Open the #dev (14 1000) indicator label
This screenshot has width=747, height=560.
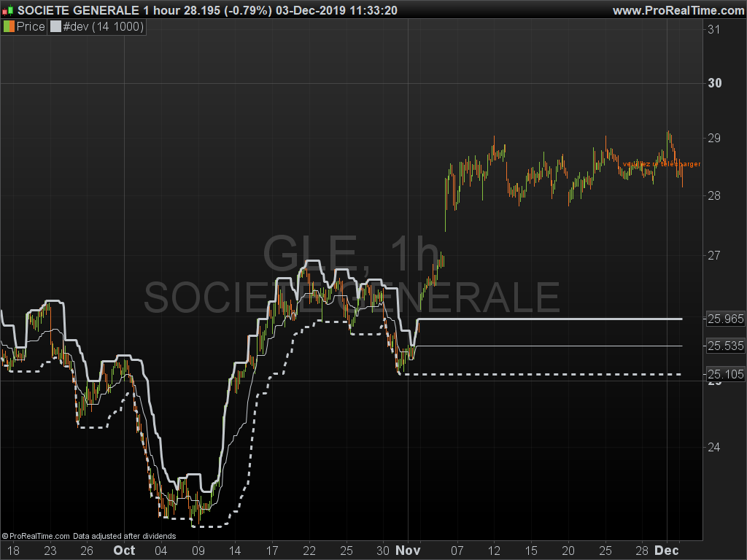tap(104, 27)
